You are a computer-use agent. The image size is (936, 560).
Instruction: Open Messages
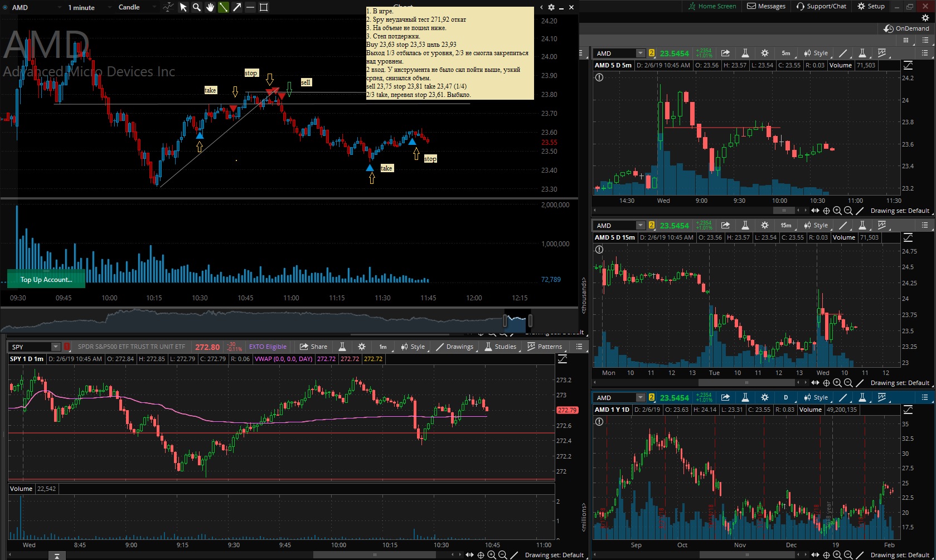(x=767, y=6)
